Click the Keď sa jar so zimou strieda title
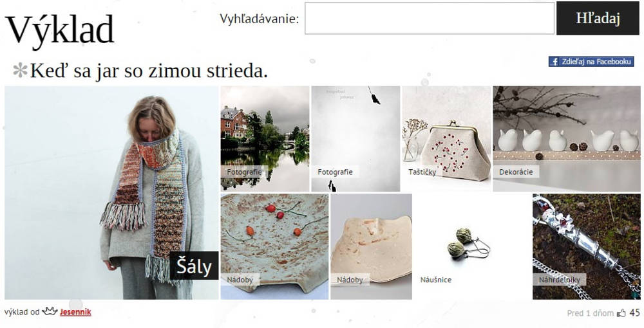 point(149,71)
